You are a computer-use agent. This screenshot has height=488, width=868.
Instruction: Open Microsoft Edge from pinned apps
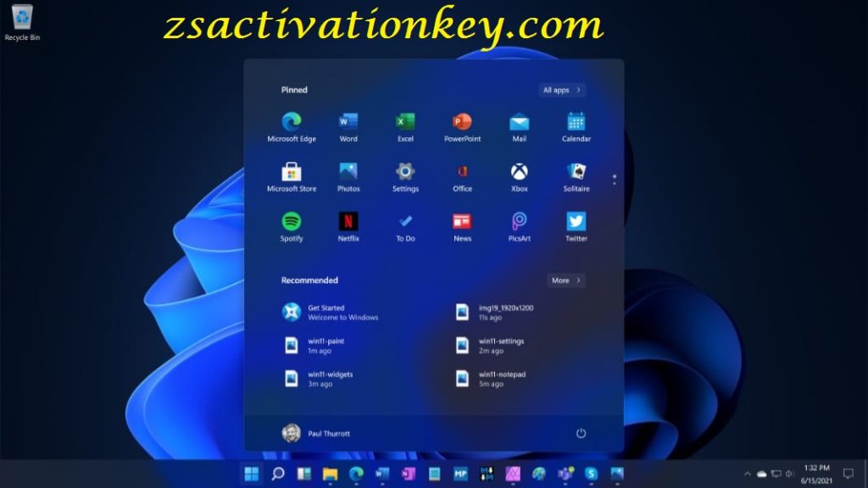(x=292, y=127)
